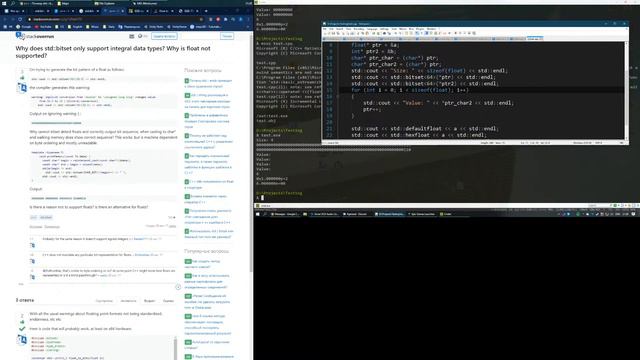Image resolution: width=640 pixels, height=360 pixels.
Task: Upvote the question with thumb icon
Action: tap(22, 78)
